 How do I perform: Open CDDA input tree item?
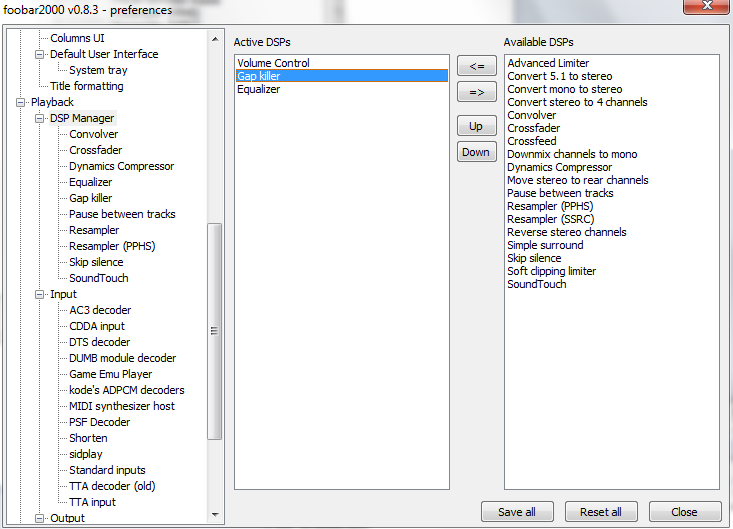tap(97, 326)
